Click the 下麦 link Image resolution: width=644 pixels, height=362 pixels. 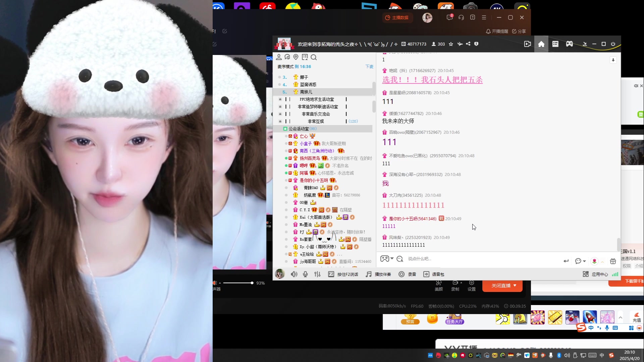[x=369, y=67]
